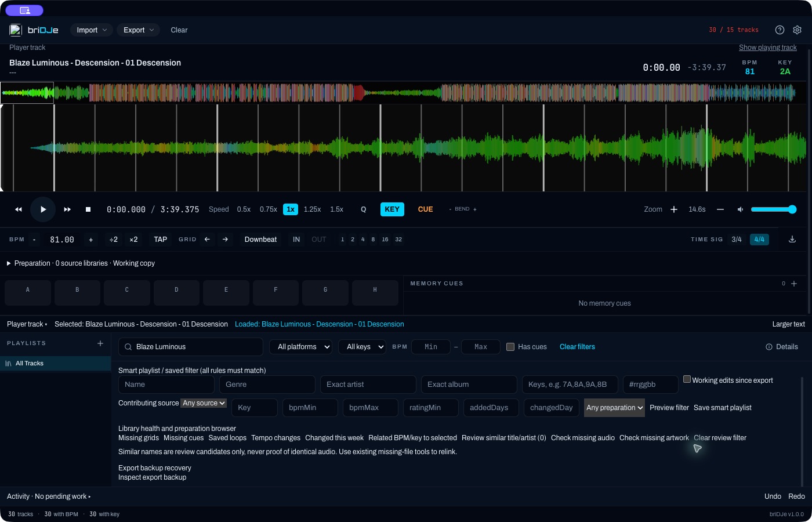Select hot cue pad A
Image resolution: width=812 pixels, height=522 pixels.
tap(28, 293)
